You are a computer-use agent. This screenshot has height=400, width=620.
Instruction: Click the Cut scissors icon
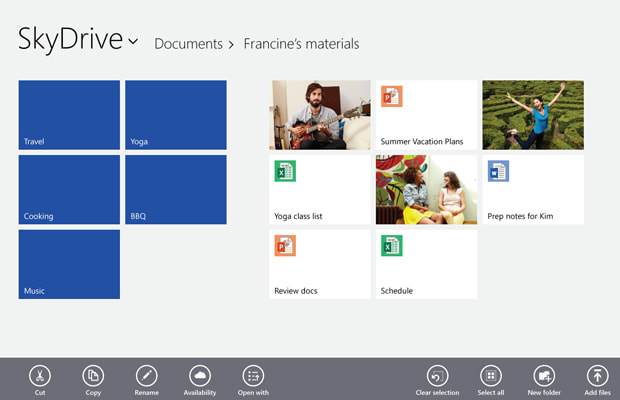point(40,375)
